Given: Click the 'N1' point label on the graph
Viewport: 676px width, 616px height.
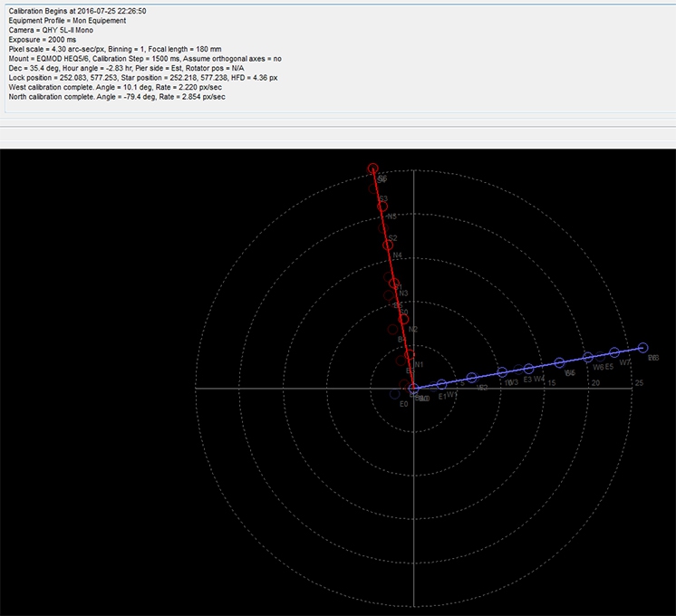Looking at the screenshot, I should coord(419,365).
